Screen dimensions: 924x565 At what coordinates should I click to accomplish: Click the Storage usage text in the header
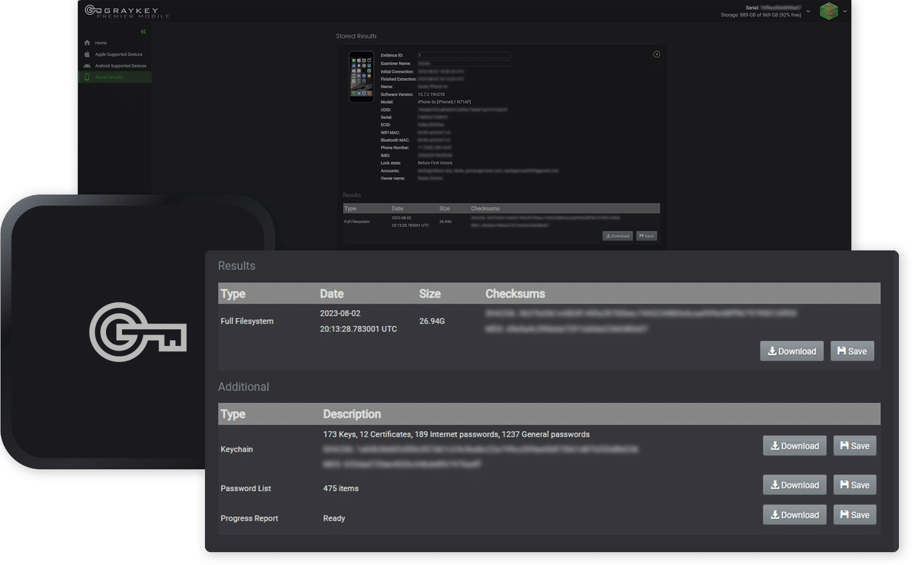[x=761, y=15]
